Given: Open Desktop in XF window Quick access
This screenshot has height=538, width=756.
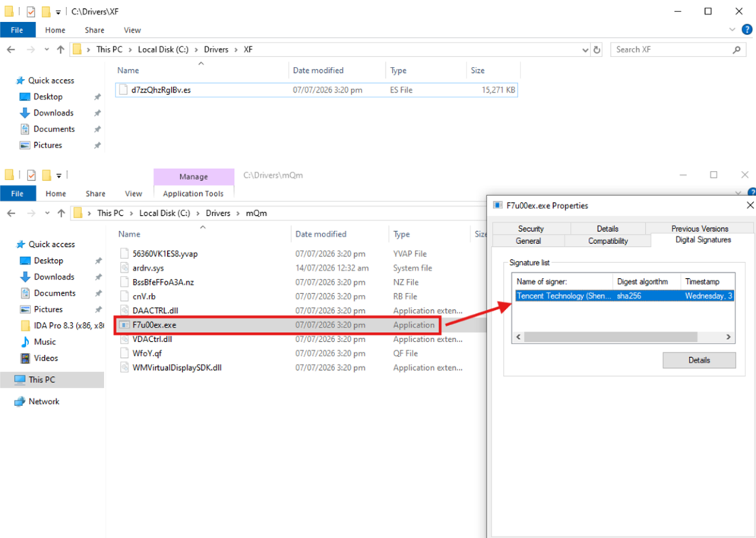Looking at the screenshot, I should click(48, 97).
